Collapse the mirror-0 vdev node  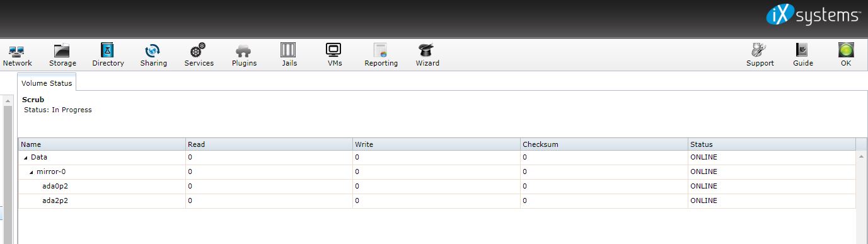(x=32, y=172)
